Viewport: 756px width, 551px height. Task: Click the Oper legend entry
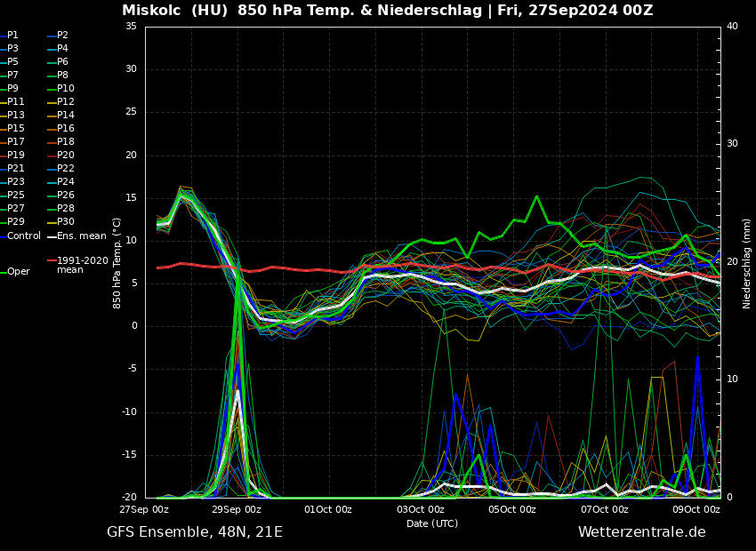tap(18, 271)
